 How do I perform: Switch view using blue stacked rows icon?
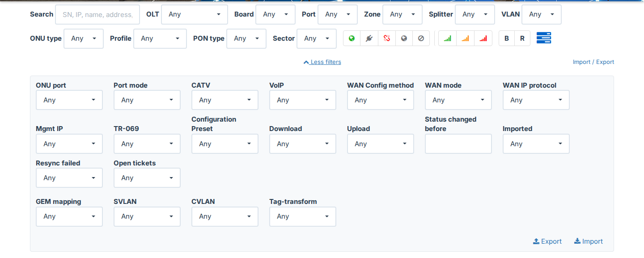click(x=544, y=38)
